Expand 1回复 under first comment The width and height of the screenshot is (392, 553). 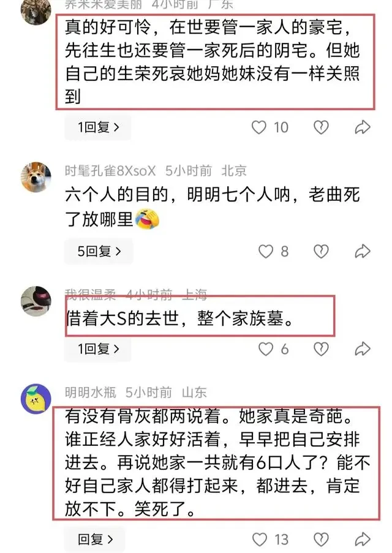[98, 127]
